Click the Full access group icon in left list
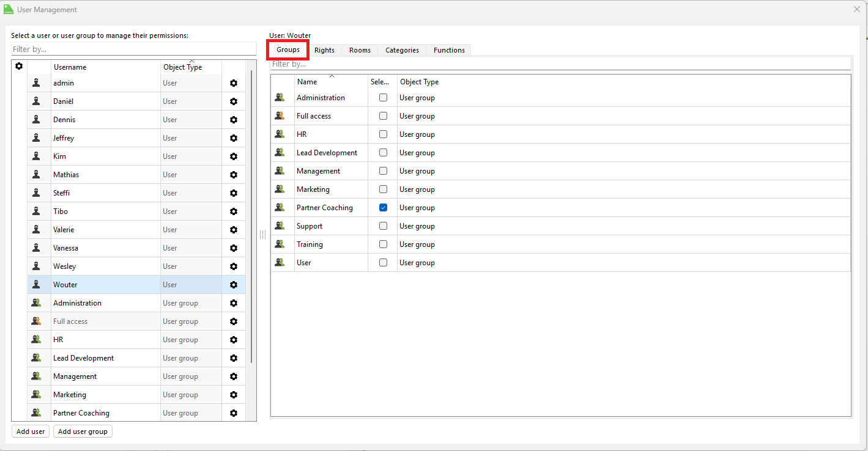 click(36, 321)
